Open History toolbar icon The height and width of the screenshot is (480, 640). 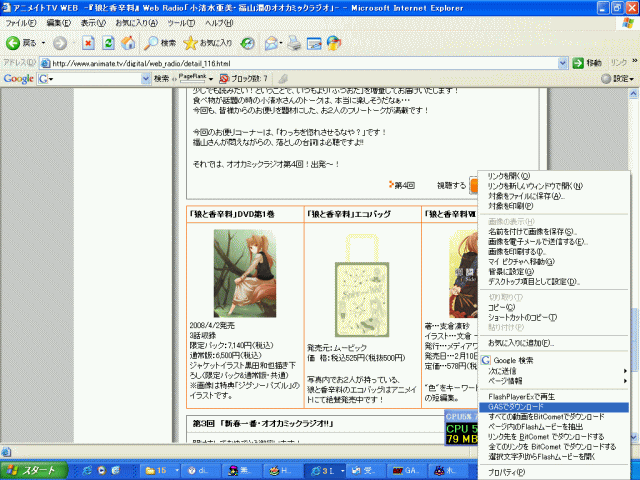click(x=247, y=43)
